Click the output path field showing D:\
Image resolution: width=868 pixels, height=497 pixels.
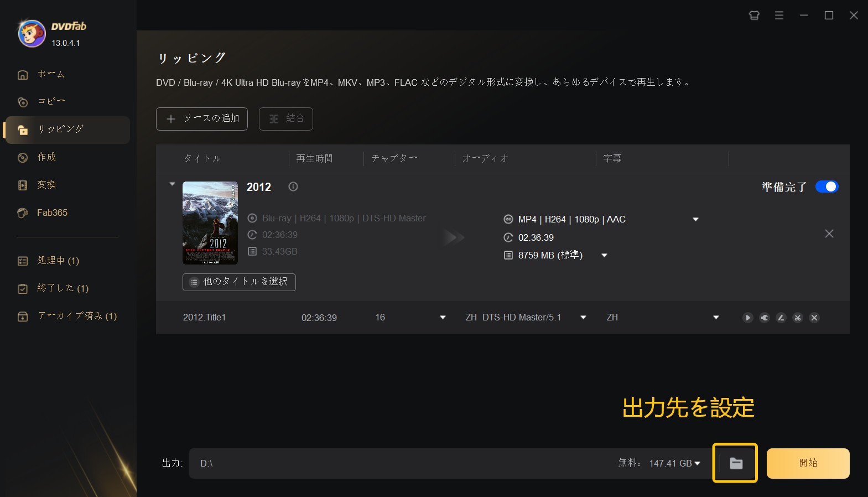click(402, 463)
